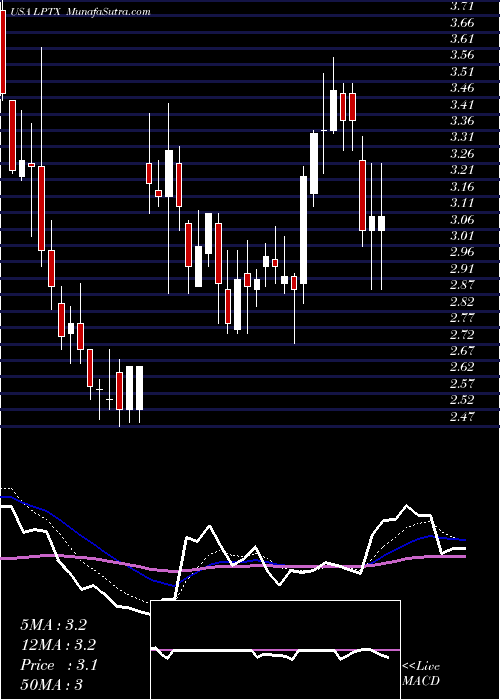Click the 2.62 price axis label
Image resolution: width=500 pixels, height=700 pixels.
(x=462, y=368)
